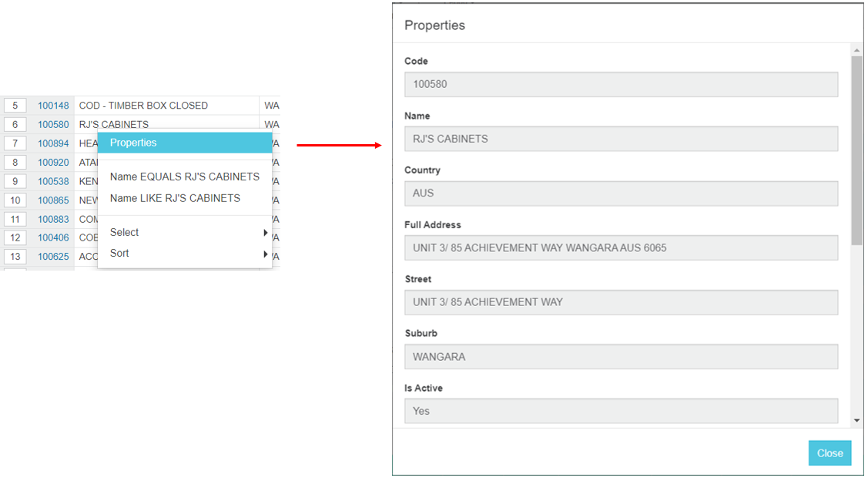Open customer code link 100894
The image size is (868, 478).
(53, 143)
